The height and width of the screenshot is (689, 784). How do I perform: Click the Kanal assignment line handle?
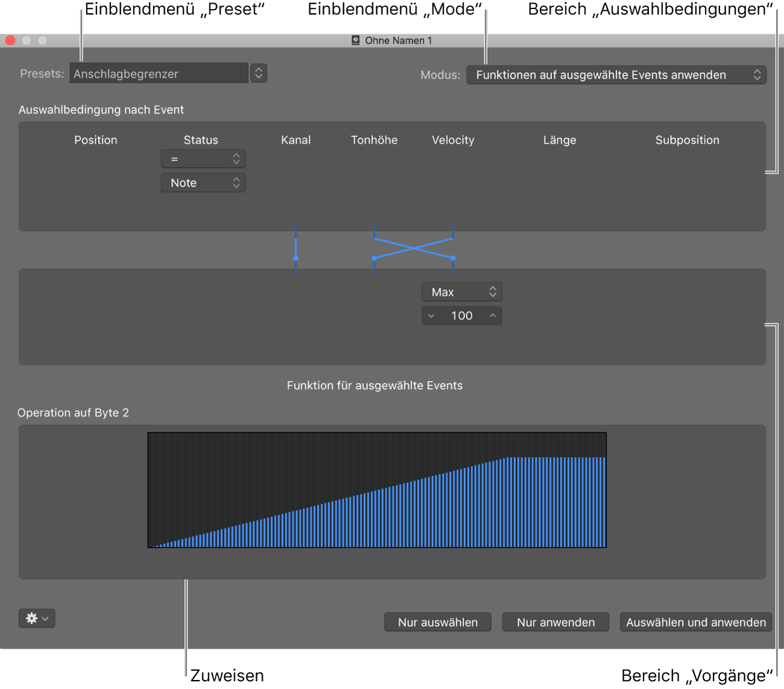(296, 258)
